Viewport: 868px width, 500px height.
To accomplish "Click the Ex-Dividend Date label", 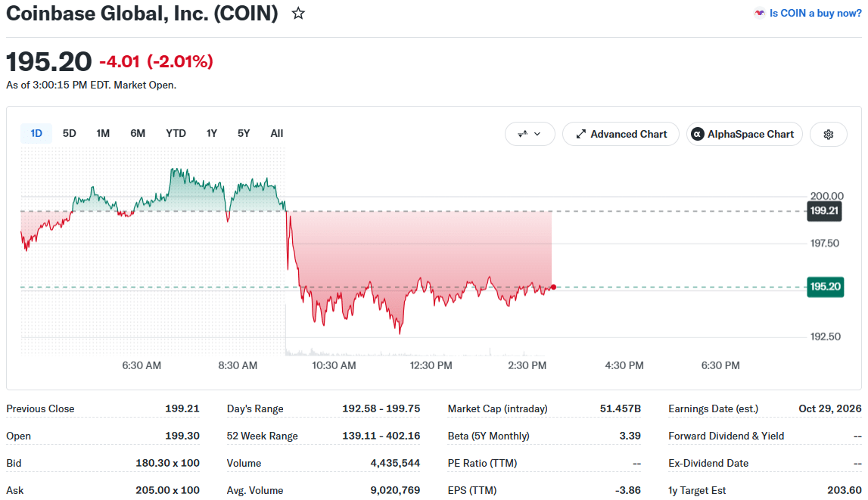I will coord(708,463).
